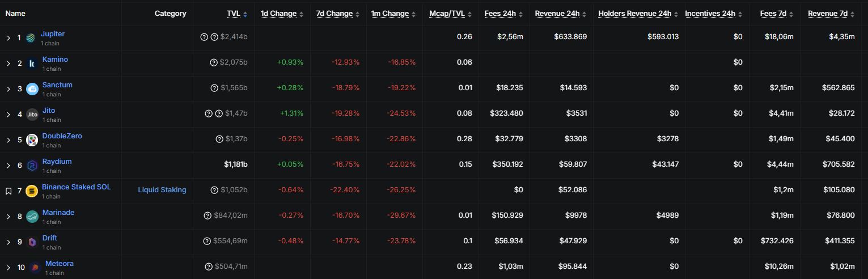Image resolution: width=868 pixels, height=279 pixels.
Task: Click the Raydium protocol logo icon
Action: click(32, 166)
